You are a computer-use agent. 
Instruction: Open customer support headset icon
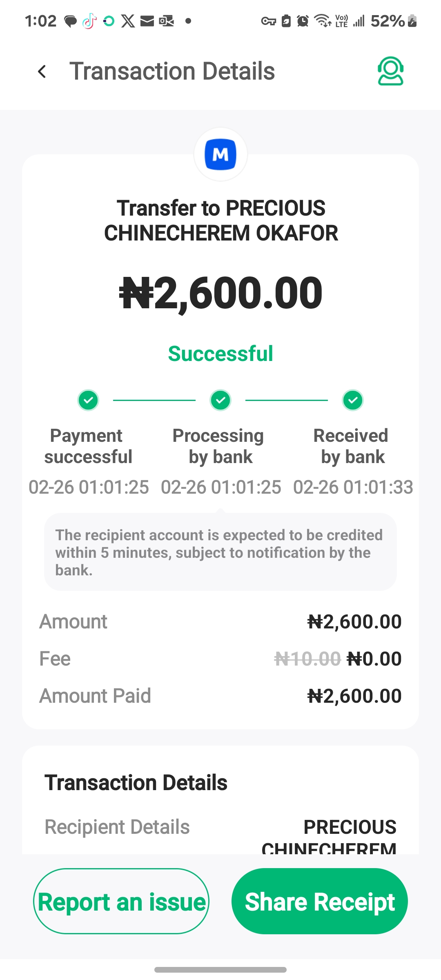click(x=390, y=71)
